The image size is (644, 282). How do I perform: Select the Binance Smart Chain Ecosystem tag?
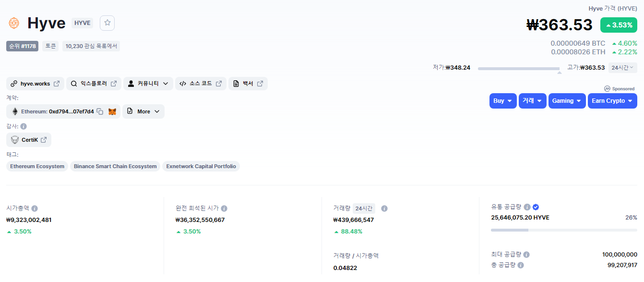[x=115, y=166]
